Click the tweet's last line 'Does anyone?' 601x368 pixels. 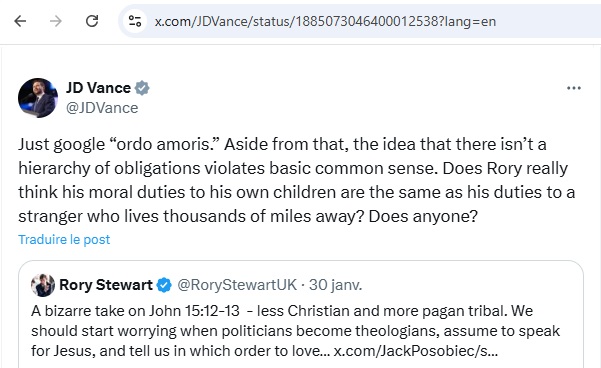423,216
